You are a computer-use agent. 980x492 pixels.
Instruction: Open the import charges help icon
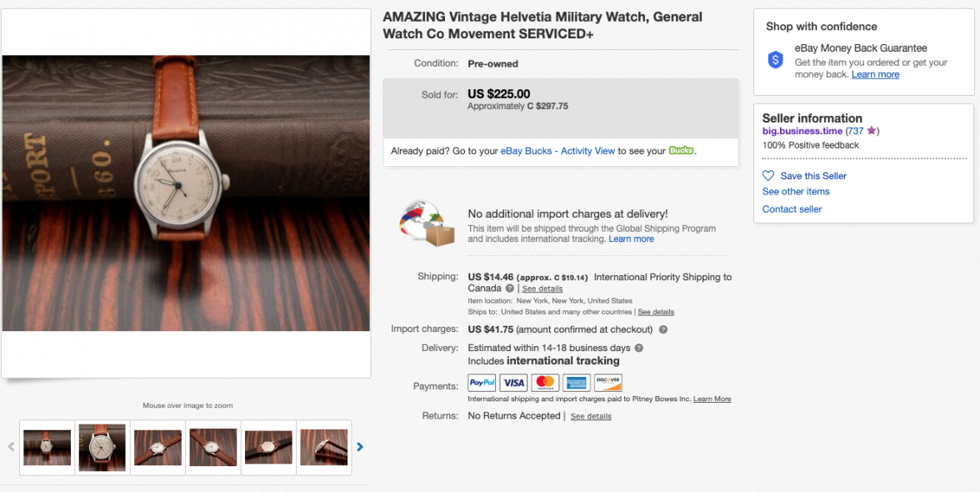663,329
